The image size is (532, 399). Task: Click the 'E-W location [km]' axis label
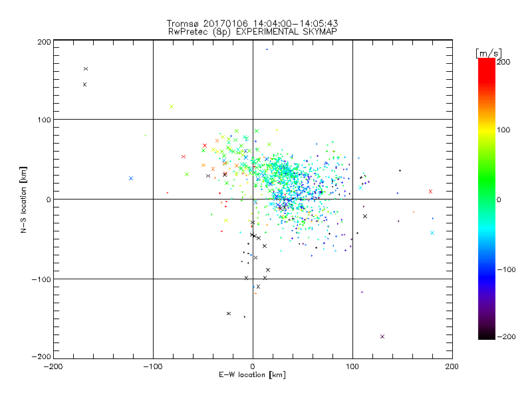pyautogui.click(x=252, y=375)
